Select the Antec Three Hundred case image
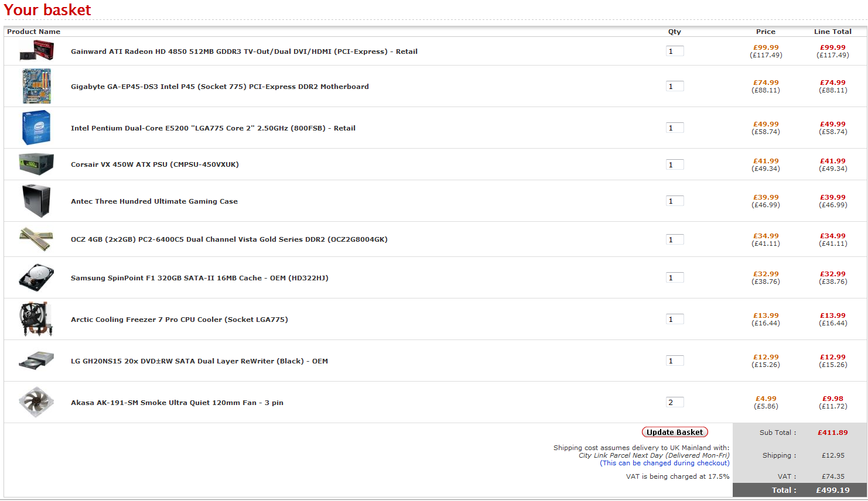This screenshot has height=501, width=868. 36,201
